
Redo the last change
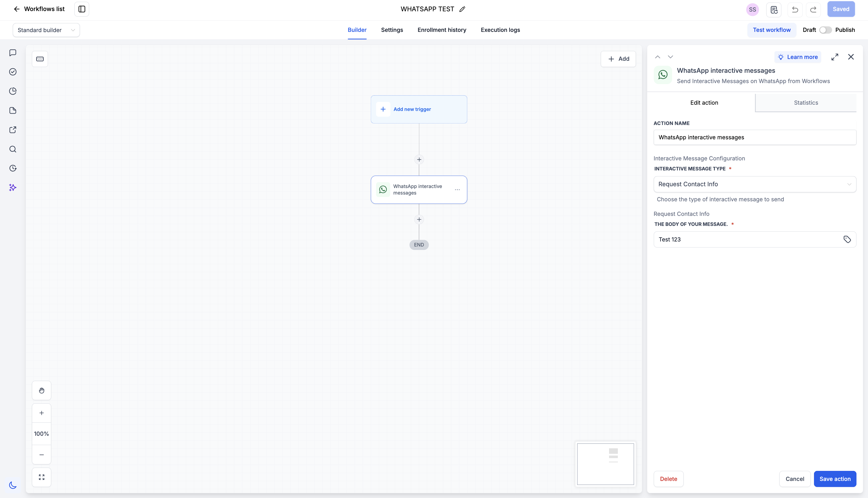click(x=813, y=10)
